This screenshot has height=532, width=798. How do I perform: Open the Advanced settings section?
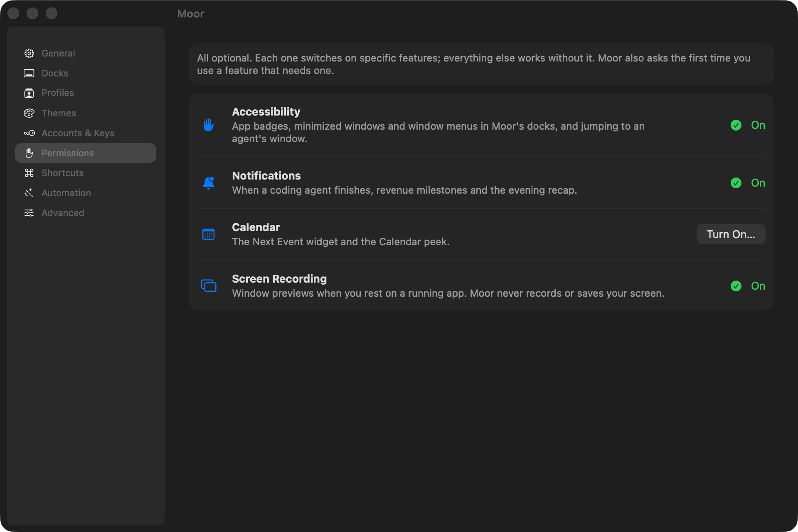point(86,213)
